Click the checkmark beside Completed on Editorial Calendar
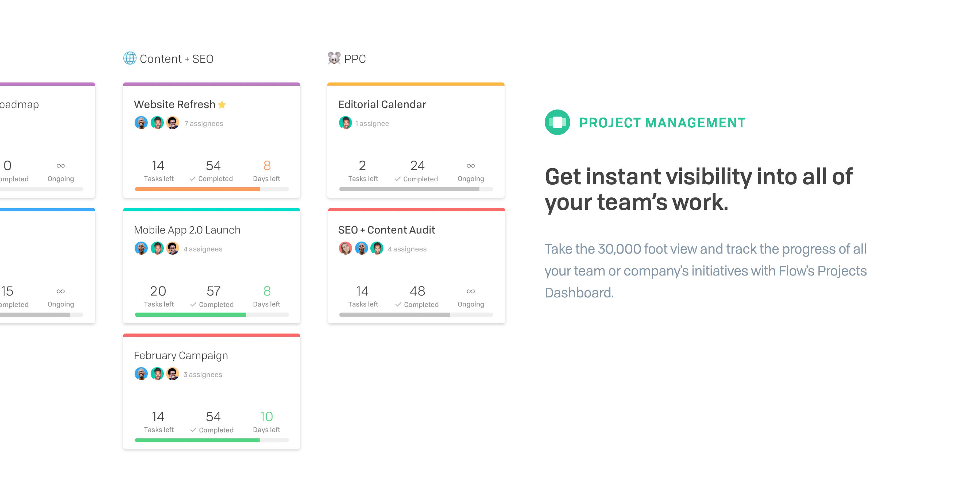The image size is (980, 497). [398, 179]
